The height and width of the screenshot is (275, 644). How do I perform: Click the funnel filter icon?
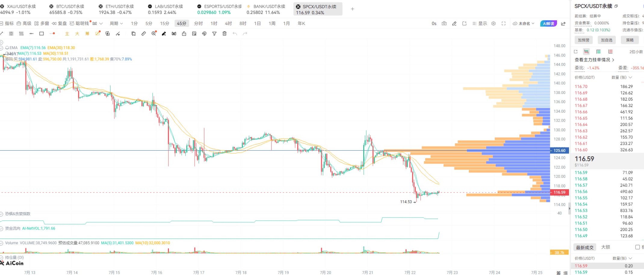click(x=214, y=33)
